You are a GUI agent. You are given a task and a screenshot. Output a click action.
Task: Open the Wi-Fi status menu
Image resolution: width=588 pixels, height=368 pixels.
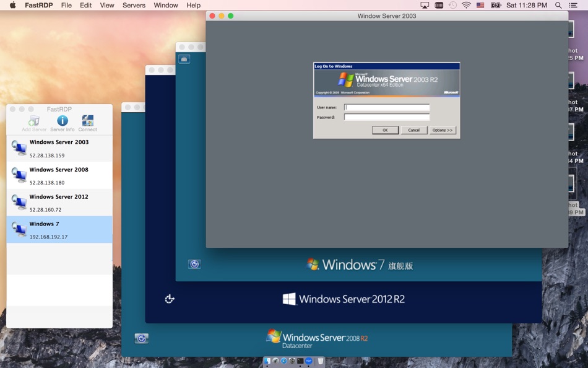click(x=466, y=5)
